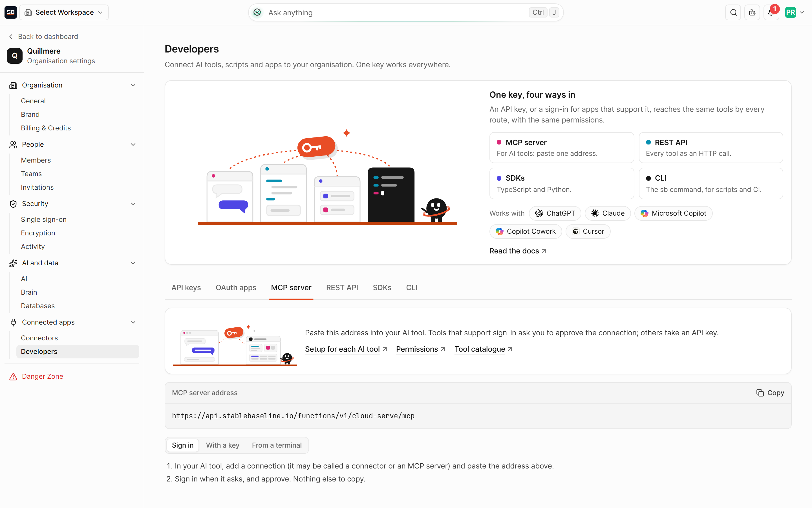
Task: Click the MCP server card
Action: pyautogui.click(x=562, y=148)
